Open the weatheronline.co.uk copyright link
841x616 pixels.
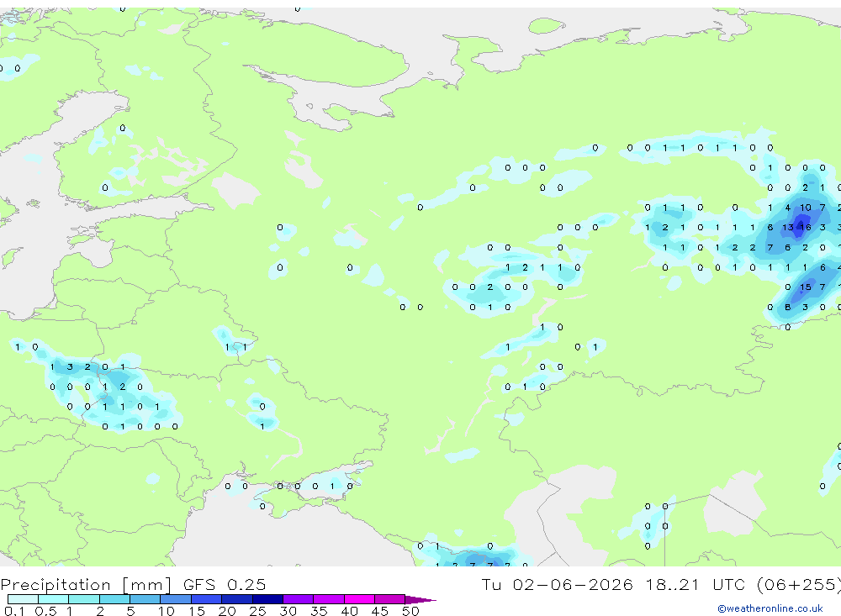(770, 608)
